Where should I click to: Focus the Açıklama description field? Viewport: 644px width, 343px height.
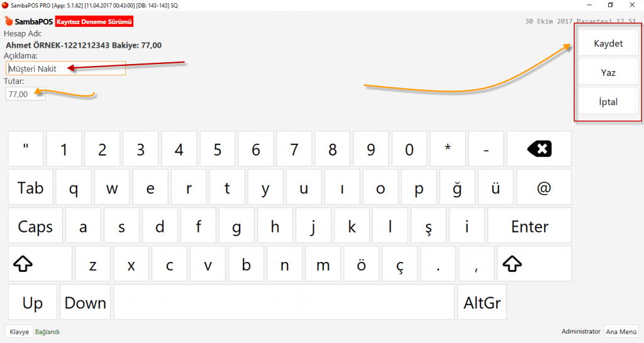pos(66,68)
